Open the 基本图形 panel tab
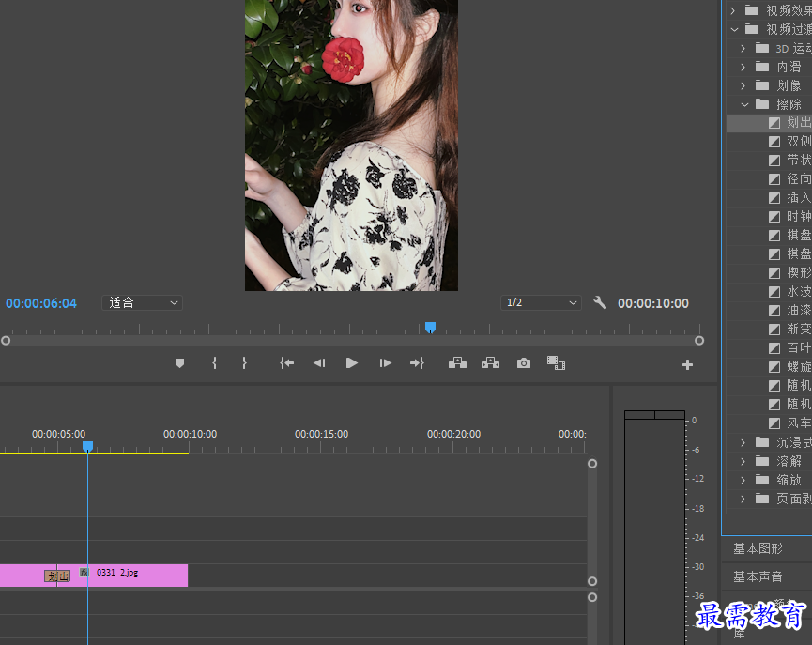812x645 pixels. pyautogui.click(x=758, y=548)
